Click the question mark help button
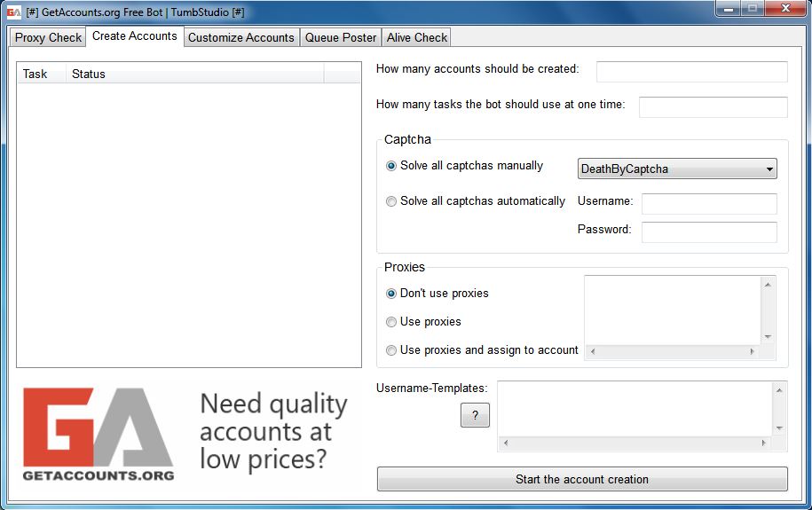812x510 pixels. pos(475,415)
